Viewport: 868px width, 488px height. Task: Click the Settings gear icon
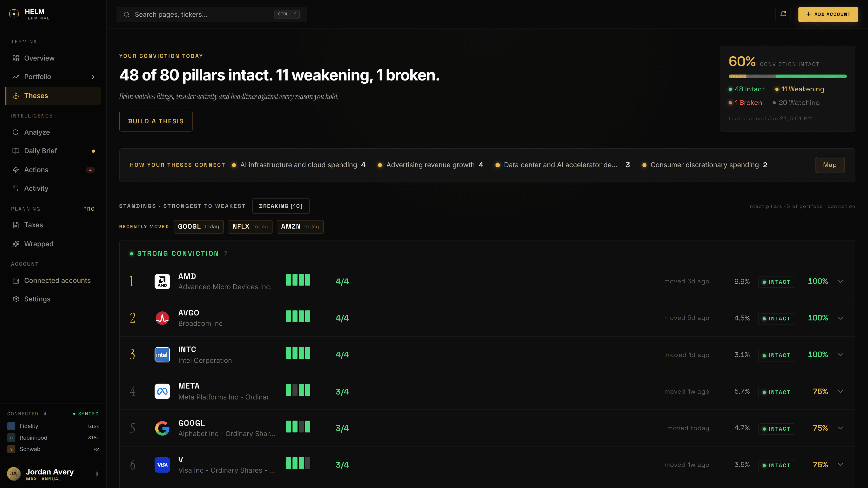[16, 299]
